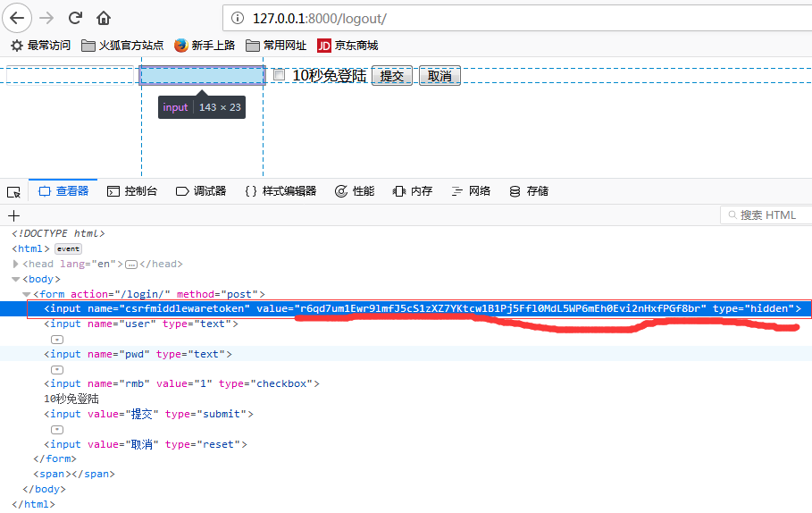The image size is (812, 513).
Task: Click the 取消 reset button
Action: (439, 76)
